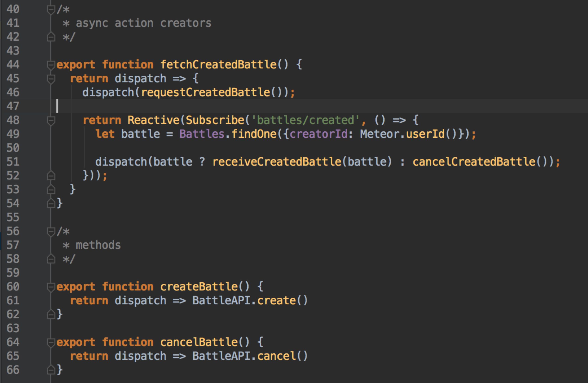Screen dimensions: 588x383
Task: Place the cursor on the fetchCreatedBattle function name
Action: 218,65
